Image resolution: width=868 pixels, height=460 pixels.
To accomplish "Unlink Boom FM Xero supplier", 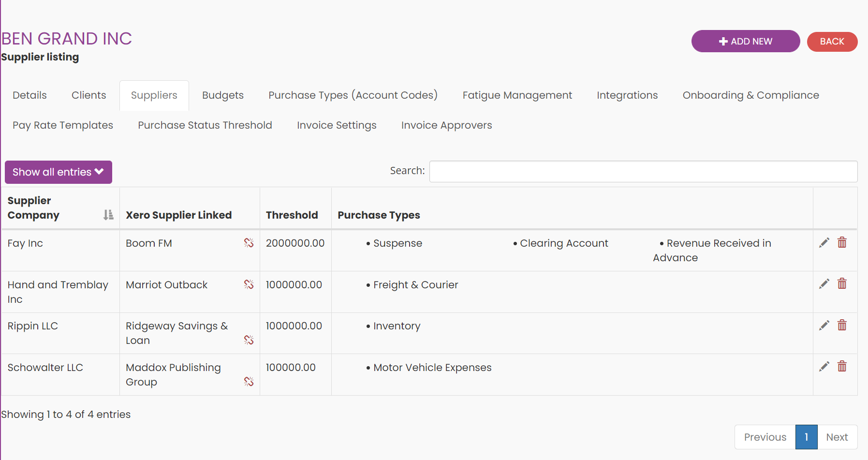I will tap(249, 243).
